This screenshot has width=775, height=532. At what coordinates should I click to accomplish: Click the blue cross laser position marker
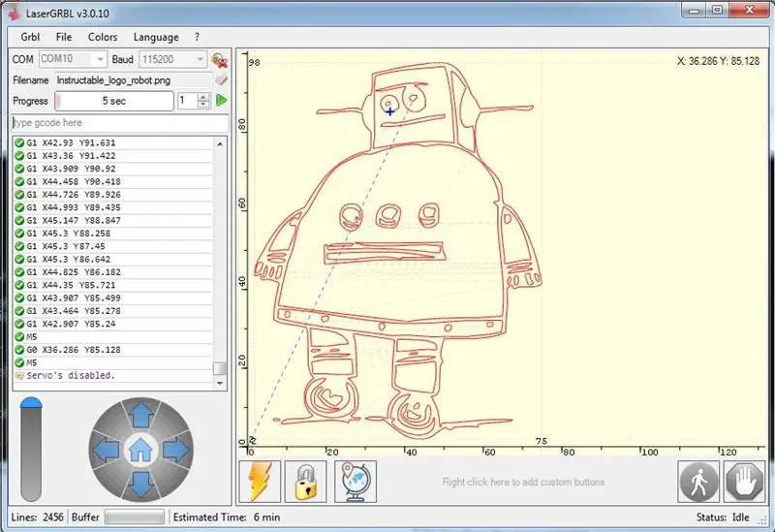point(390,111)
